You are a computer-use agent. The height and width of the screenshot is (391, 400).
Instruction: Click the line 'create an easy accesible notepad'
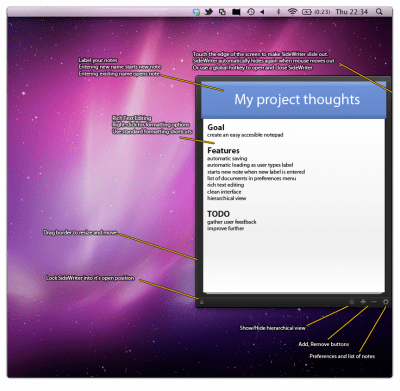pos(245,135)
